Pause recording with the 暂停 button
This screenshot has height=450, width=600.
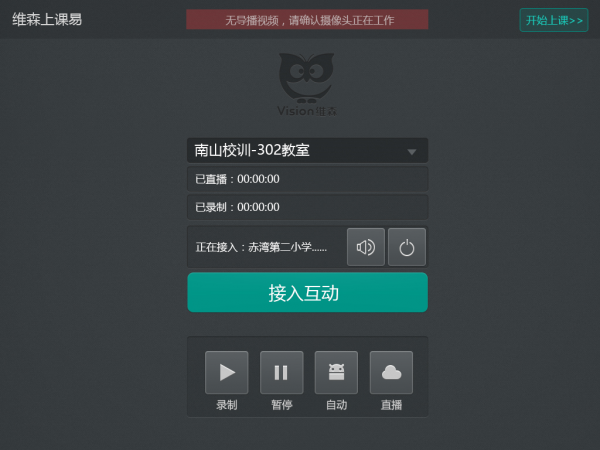[x=282, y=372]
